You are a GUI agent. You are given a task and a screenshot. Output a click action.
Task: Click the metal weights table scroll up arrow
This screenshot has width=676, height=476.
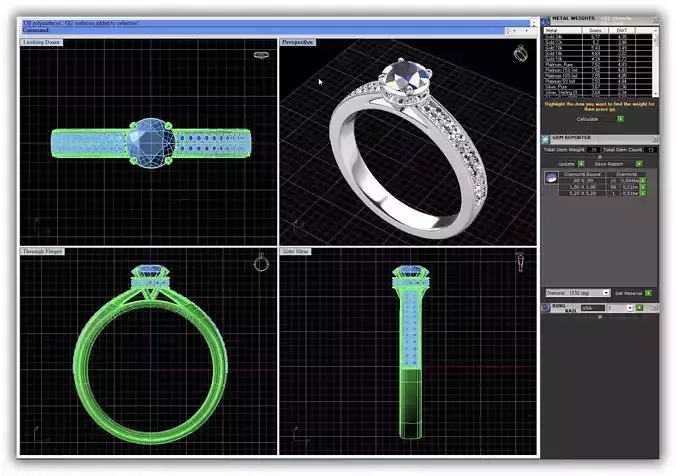point(656,31)
